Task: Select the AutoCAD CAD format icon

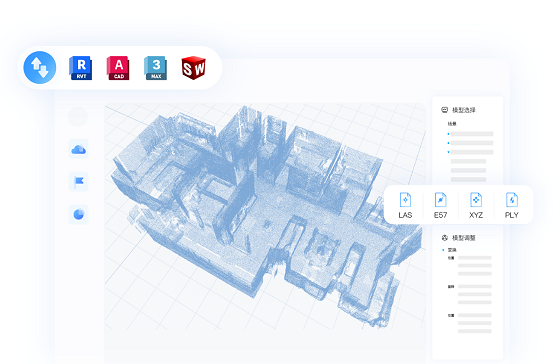Action: pos(118,68)
